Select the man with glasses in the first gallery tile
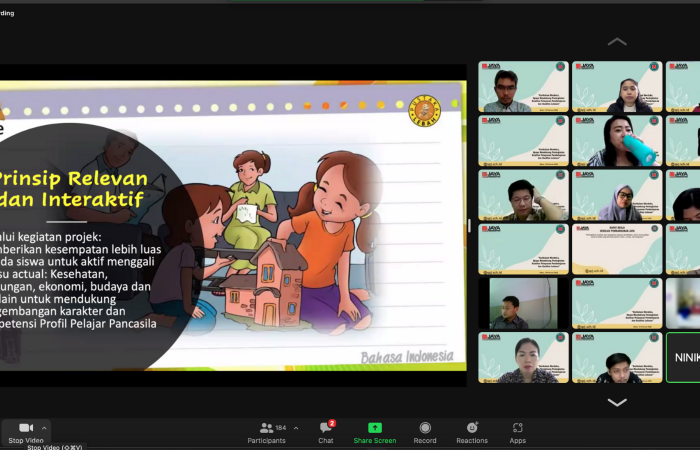700x450 pixels. pos(524,87)
